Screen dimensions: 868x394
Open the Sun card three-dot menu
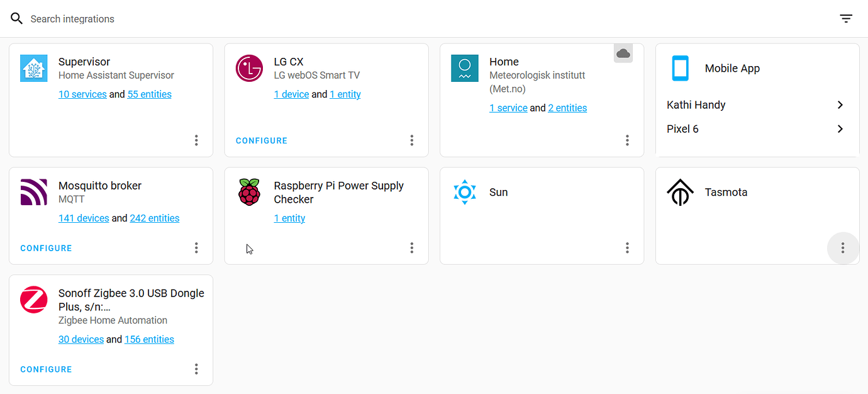point(627,248)
